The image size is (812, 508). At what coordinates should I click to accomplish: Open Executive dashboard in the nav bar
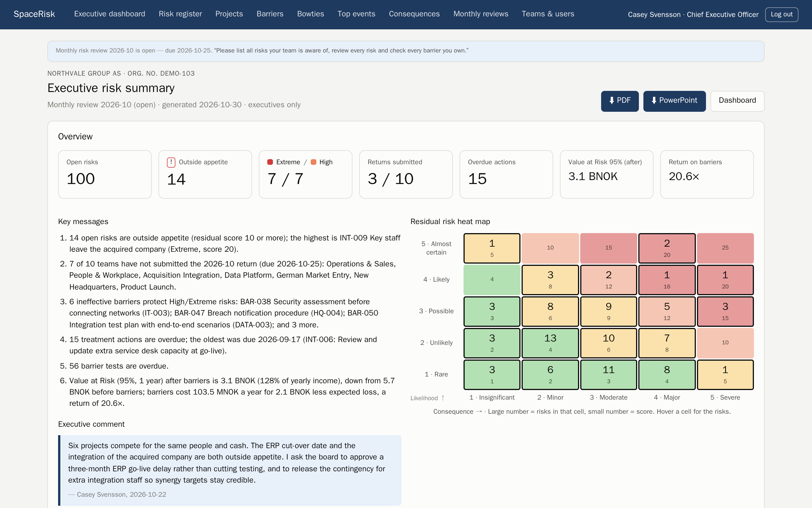pos(110,14)
